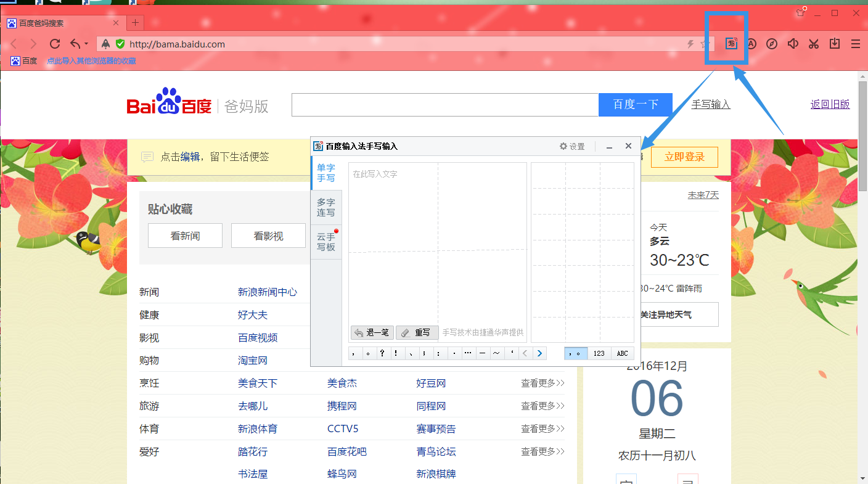The height and width of the screenshot is (484, 868).
Task: Open the downloads toolbar icon
Action: 835,44
